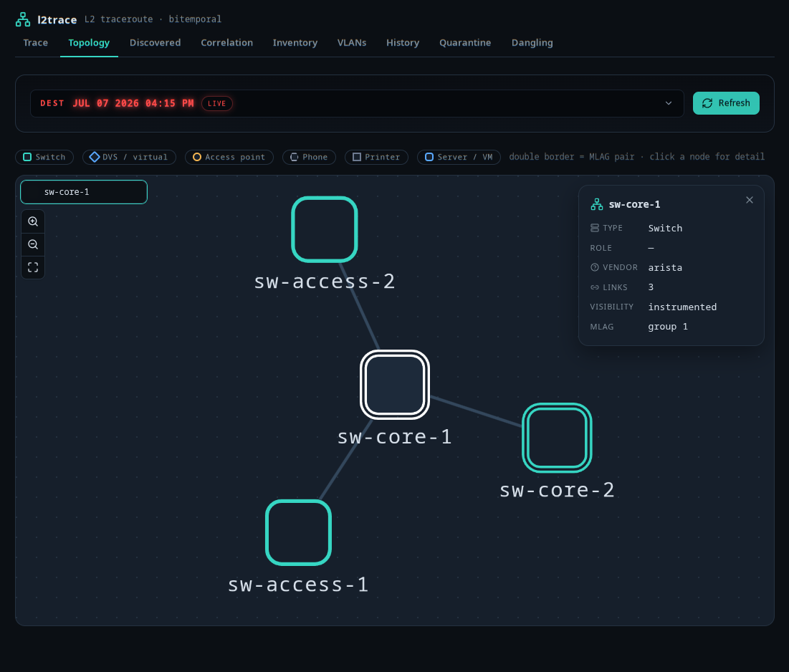Viewport: 789px width, 672px height.
Task: Select the sw-core-2 MLAG switch node
Action: (x=557, y=438)
